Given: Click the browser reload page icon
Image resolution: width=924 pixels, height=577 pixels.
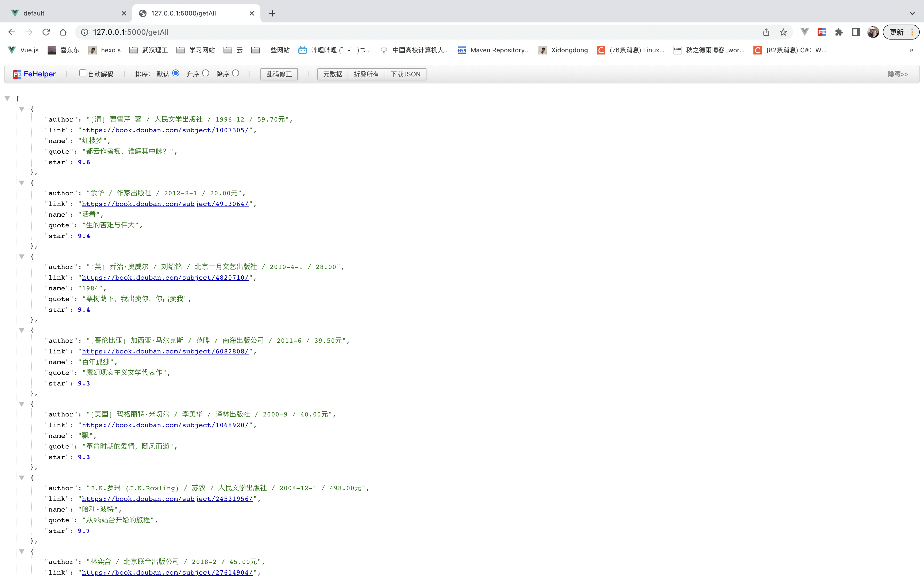Looking at the screenshot, I should pos(46,32).
